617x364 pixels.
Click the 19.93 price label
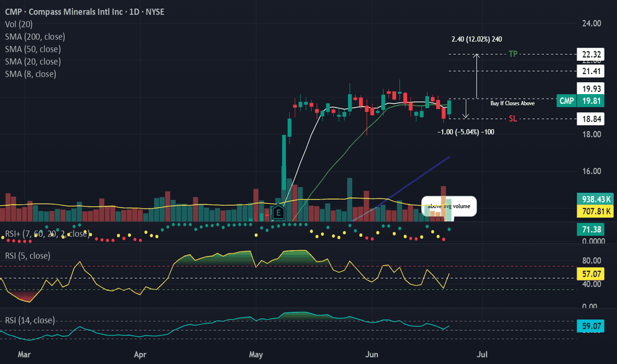click(591, 89)
